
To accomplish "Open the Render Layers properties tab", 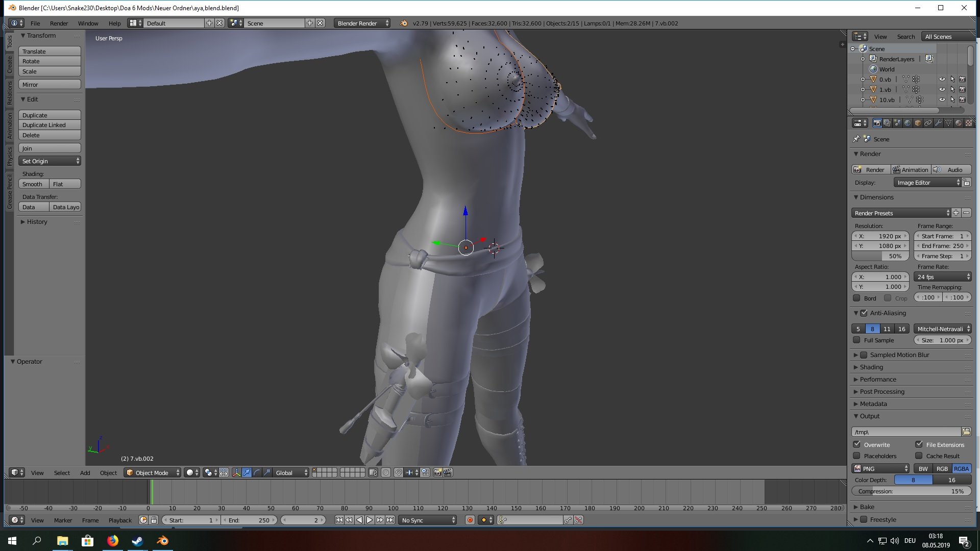I will pyautogui.click(x=887, y=123).
